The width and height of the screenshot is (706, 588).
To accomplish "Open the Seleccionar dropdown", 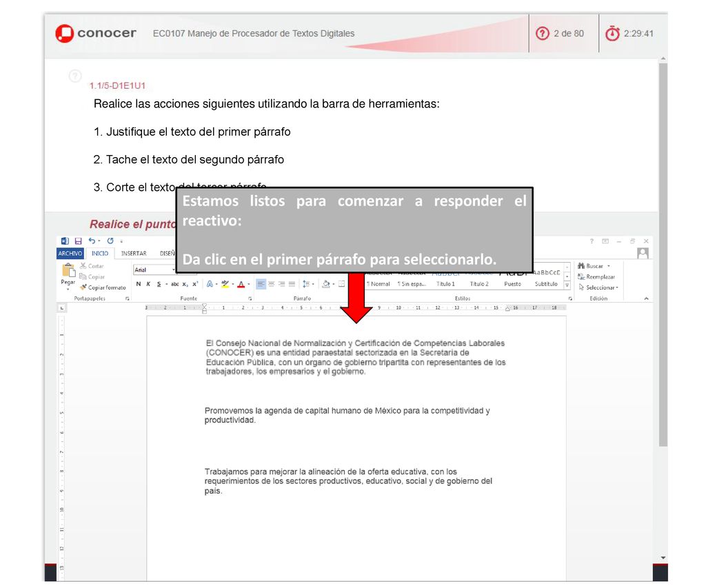I will click(x=598, y=287).
